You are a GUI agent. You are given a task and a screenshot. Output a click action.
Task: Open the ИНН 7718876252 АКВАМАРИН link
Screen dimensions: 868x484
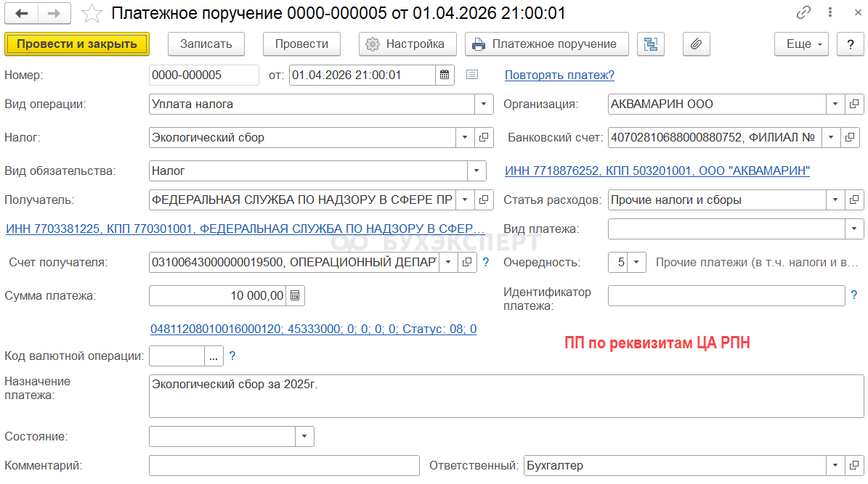click(x=657, y=171)
